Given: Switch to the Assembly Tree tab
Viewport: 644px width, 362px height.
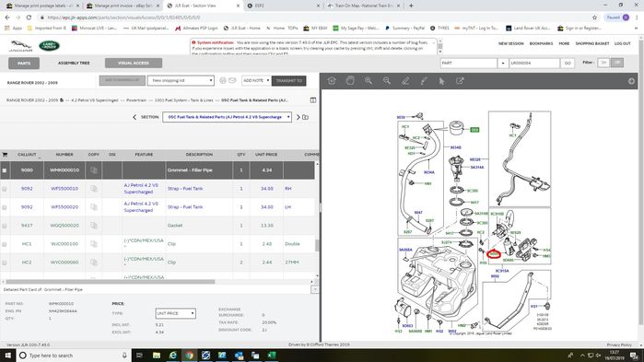Looking at the screenshot, I should tap(74, 64).
